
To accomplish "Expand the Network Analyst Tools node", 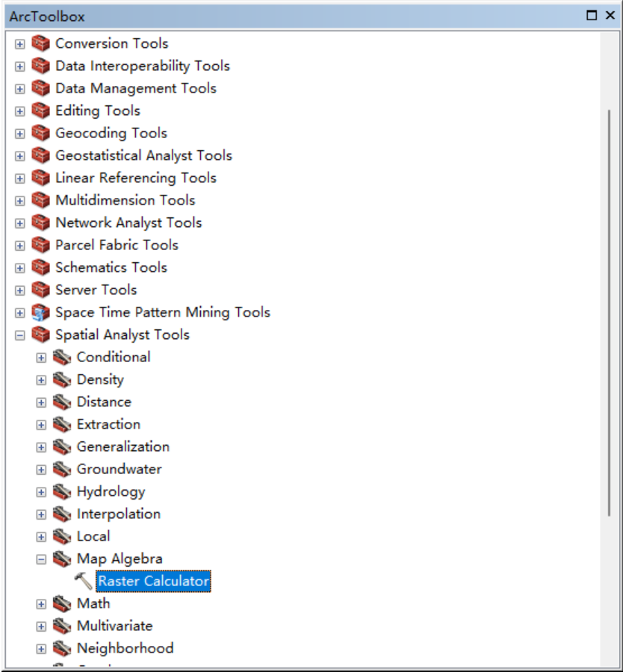I will coord(19,223).
